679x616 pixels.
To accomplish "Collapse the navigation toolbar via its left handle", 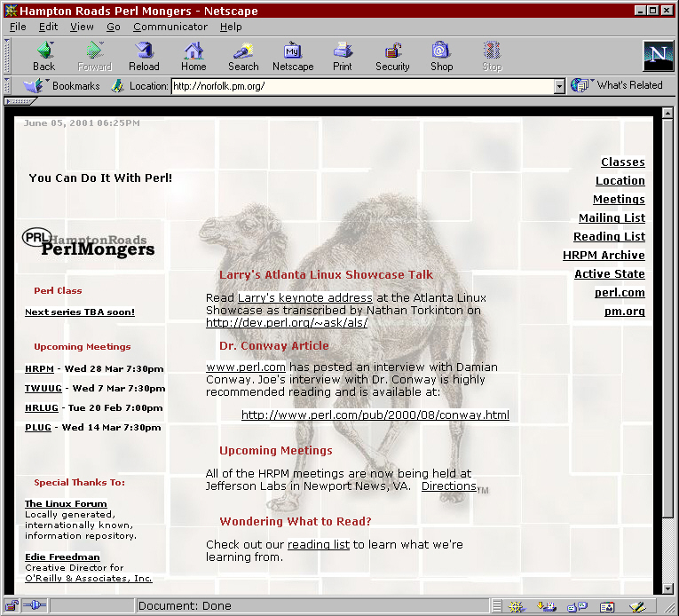I will point(7,56).
